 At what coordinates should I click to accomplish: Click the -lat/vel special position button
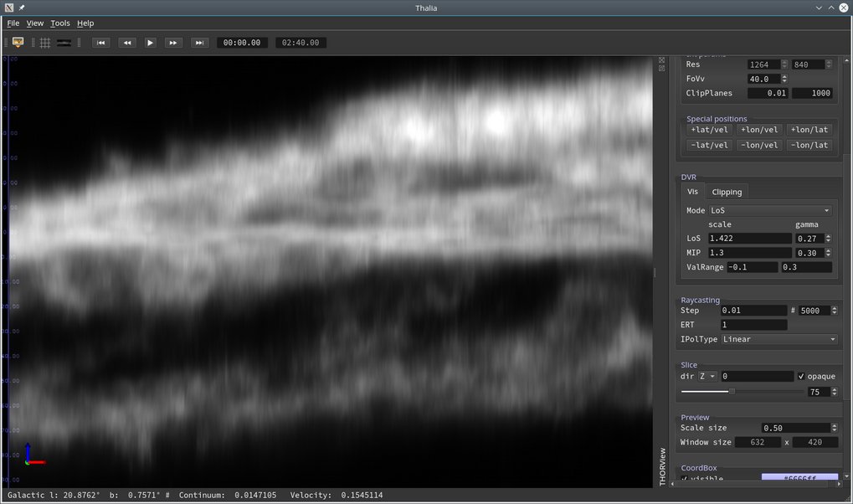coord(709,146)
